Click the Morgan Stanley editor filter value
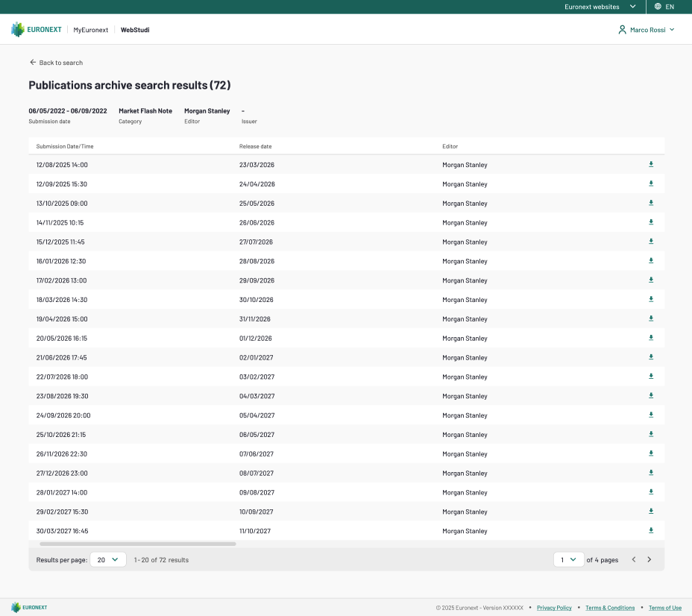 pyautogui.click(x=207, y=111)
